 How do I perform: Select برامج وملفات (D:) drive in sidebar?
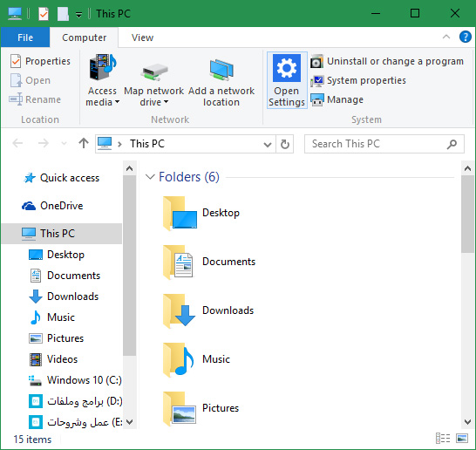coord(75,401)
